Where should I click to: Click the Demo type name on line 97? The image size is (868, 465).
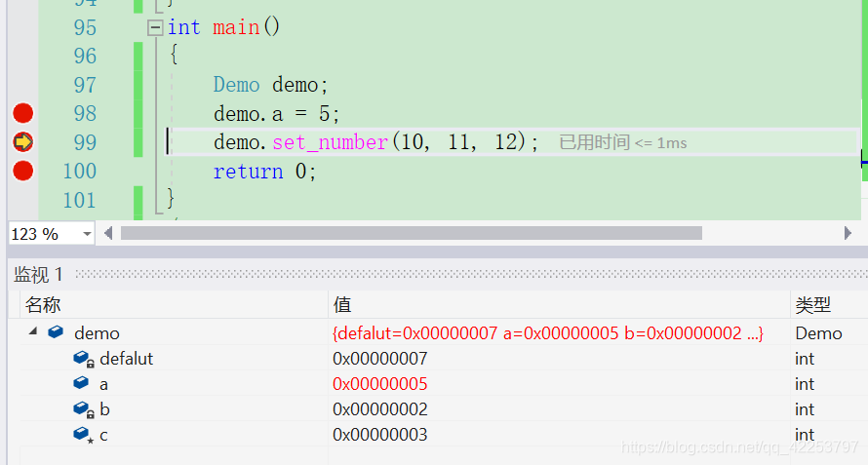[x=236, y=85]
